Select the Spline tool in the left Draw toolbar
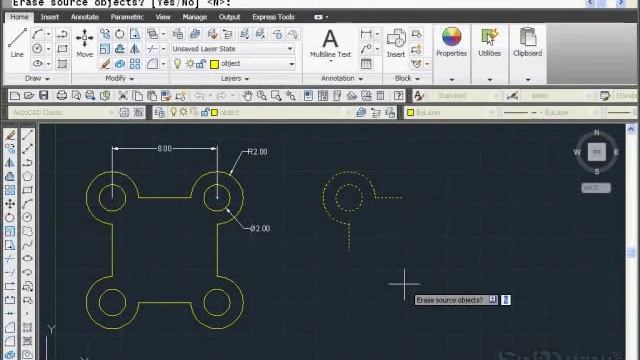The width and height of the screenshot is (640, 360). pos(27,244)
